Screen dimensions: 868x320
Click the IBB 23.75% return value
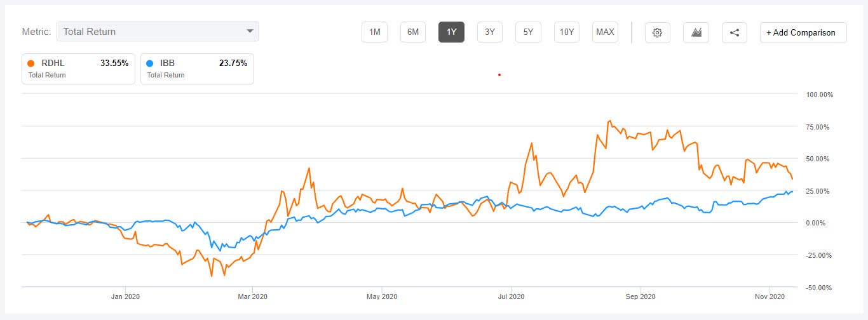tap(233, 63)
